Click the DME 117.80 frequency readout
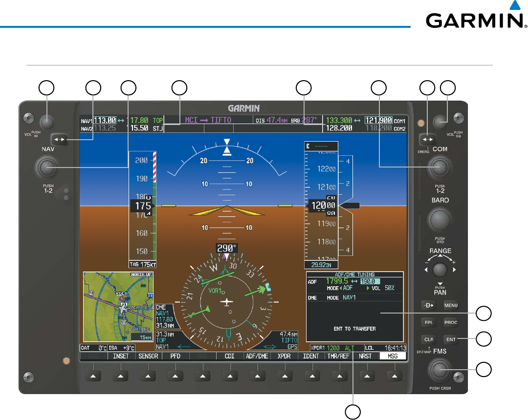This screenshot has width=528, height=420. [x=164, y=319]
